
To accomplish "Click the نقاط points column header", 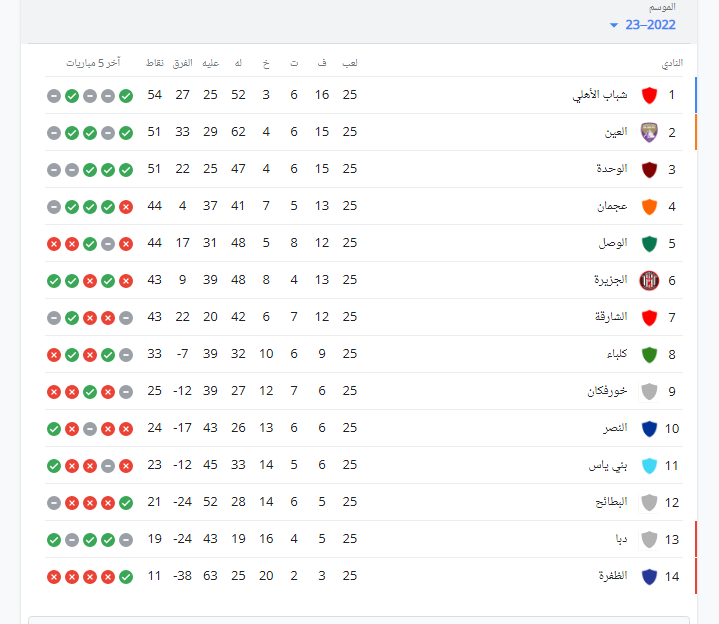I will coord(155,63).
